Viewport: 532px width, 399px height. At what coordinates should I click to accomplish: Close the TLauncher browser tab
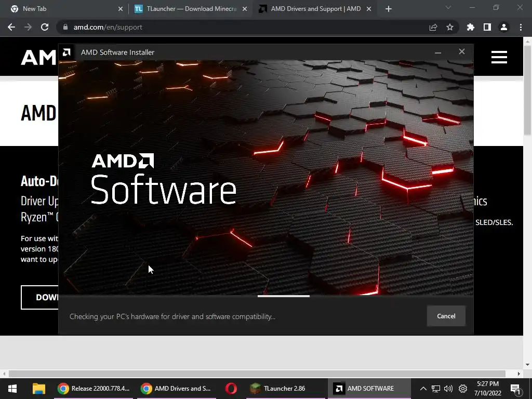click(245, 9)
